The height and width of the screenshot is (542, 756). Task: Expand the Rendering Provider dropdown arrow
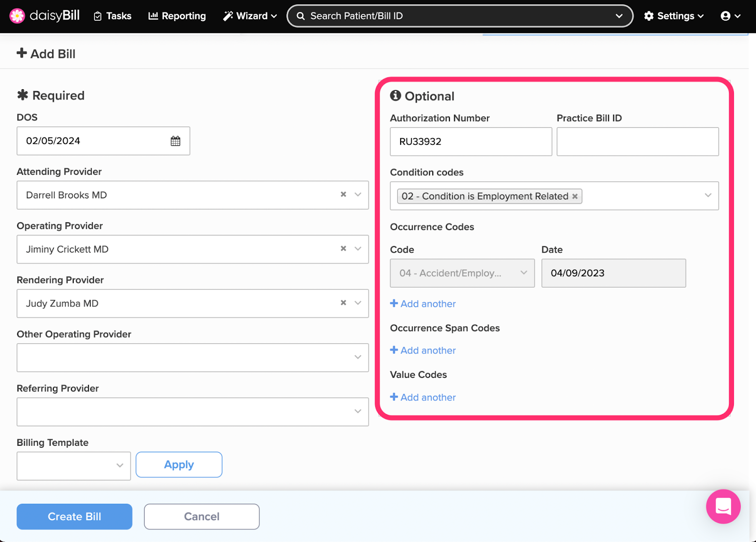click(358, 303)
